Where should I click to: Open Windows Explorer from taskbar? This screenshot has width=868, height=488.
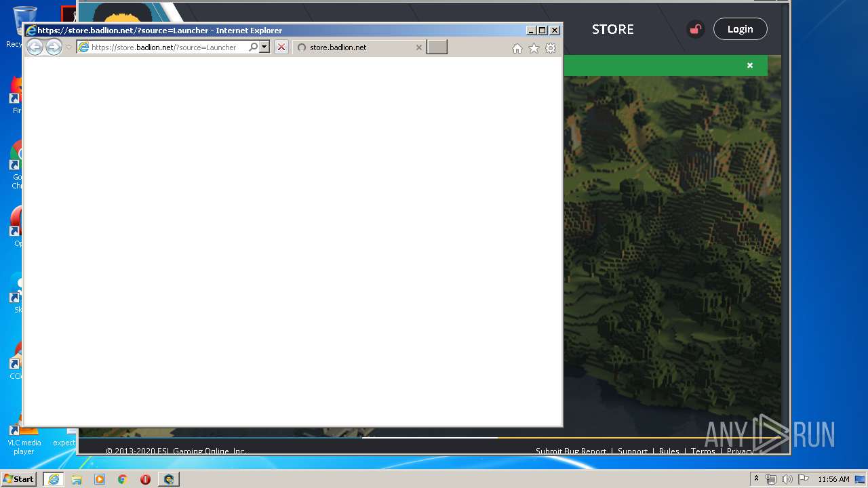(x=77, y=479)
